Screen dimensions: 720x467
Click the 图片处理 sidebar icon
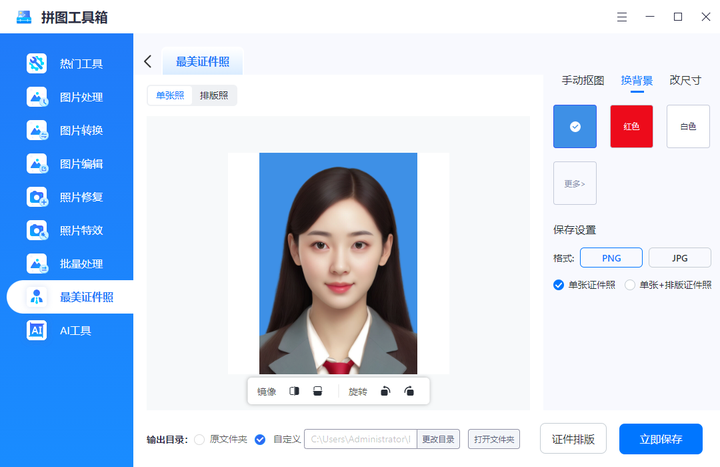[37, 97]
